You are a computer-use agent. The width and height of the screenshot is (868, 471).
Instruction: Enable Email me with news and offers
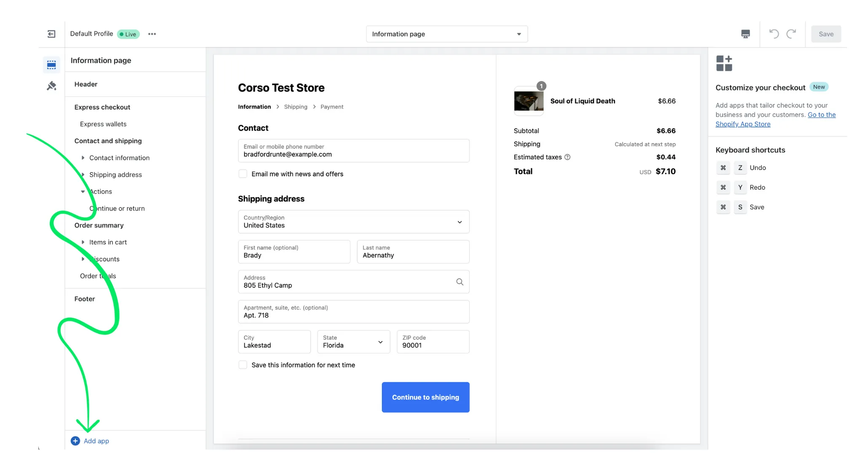click(243, 173)
